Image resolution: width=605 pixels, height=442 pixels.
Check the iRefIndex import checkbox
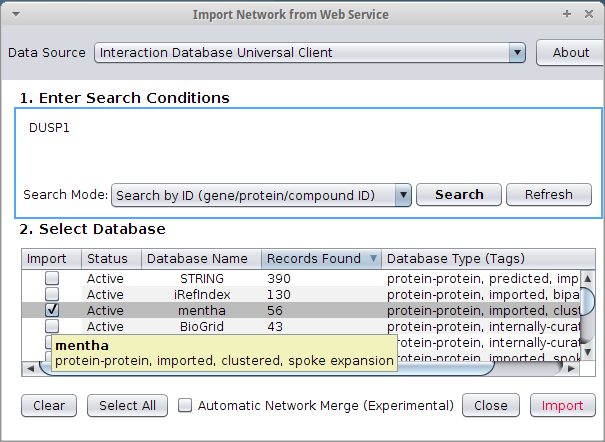coord(52,294)
